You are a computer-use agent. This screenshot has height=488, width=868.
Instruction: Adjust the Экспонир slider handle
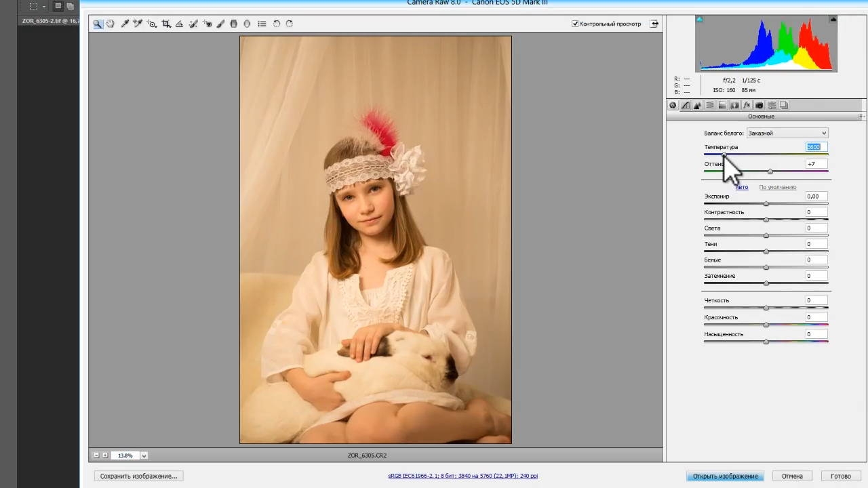tap(766, 203)
